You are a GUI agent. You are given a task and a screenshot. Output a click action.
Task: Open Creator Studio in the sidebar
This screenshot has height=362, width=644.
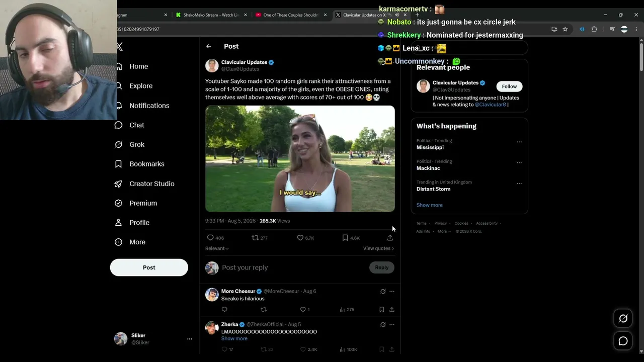pos(144,184)
